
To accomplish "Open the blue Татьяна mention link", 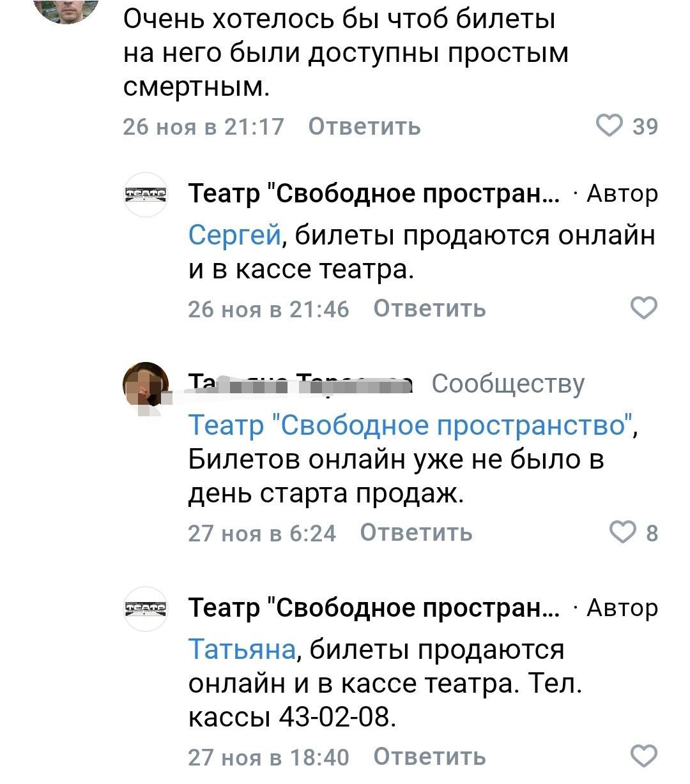I will pos(242,649).
